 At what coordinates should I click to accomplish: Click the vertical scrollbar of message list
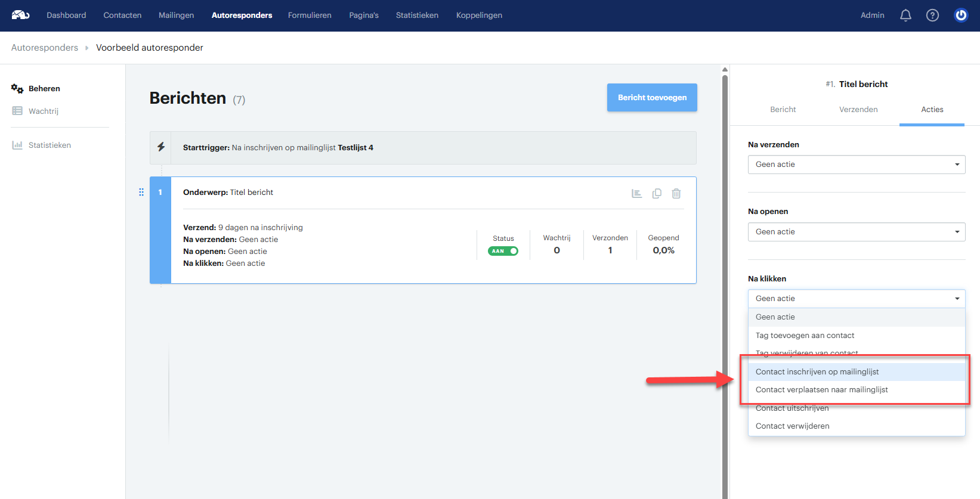(x=725, y=280)
